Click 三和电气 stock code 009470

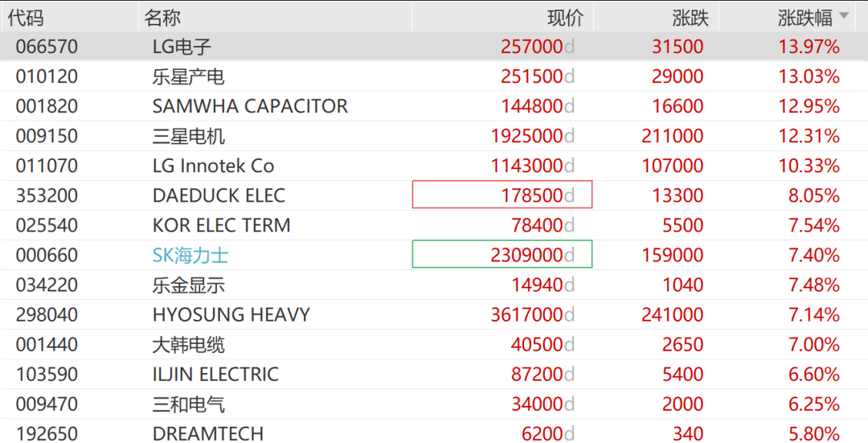point(47,404)
